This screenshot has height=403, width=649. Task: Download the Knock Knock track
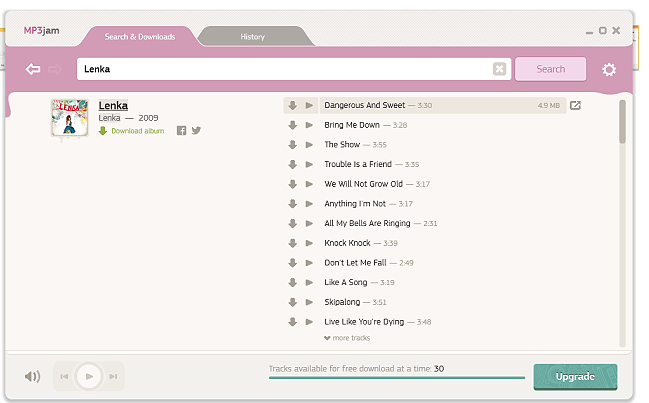click(293, 243)
